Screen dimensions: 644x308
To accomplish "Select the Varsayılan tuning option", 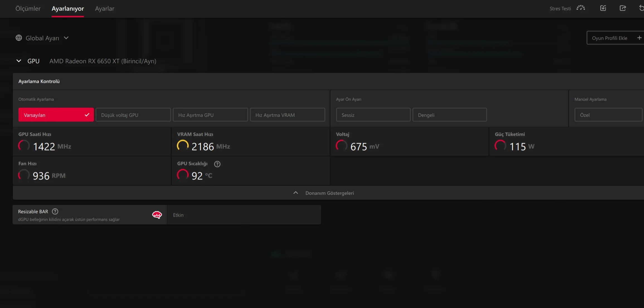I will coord(56,115).
